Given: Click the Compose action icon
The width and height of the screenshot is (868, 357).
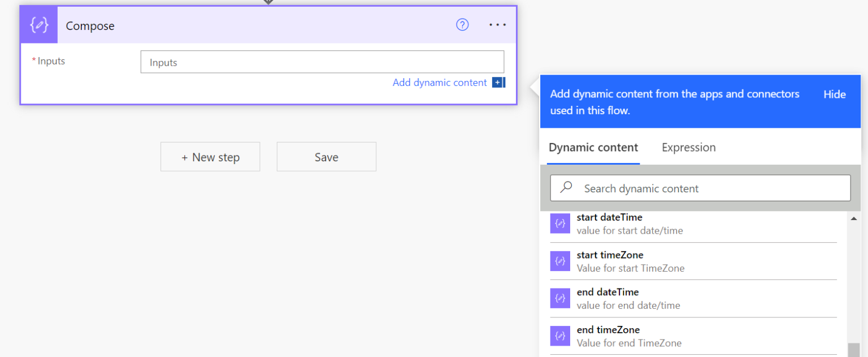Looking at the screenshot, I should tap(38, 25).
